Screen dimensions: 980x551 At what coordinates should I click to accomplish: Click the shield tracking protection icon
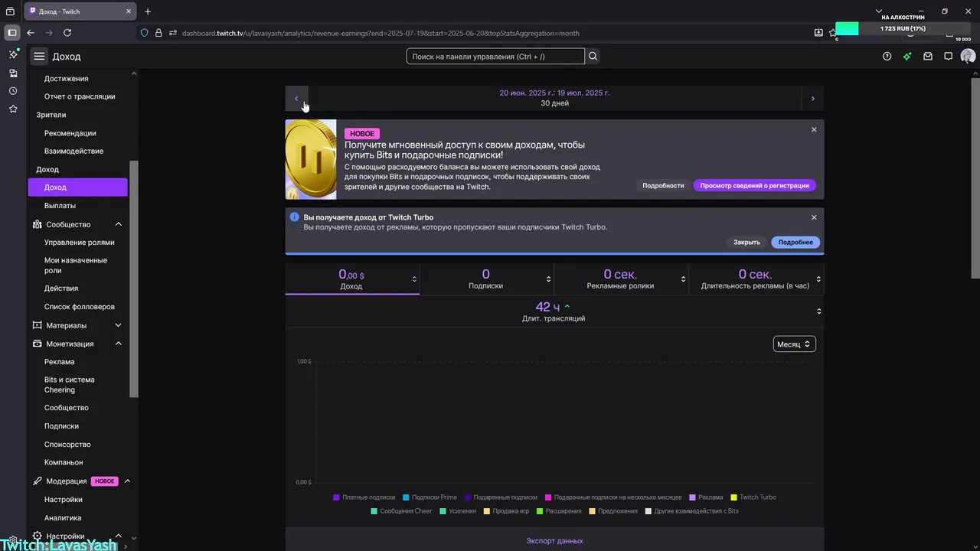(144, 33)
